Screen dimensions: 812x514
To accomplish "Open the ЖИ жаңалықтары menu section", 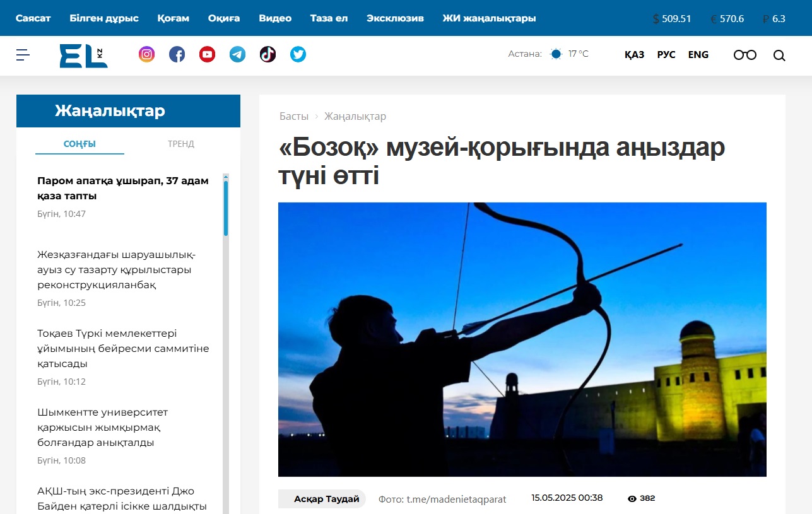I will click(x=490, y=18).
